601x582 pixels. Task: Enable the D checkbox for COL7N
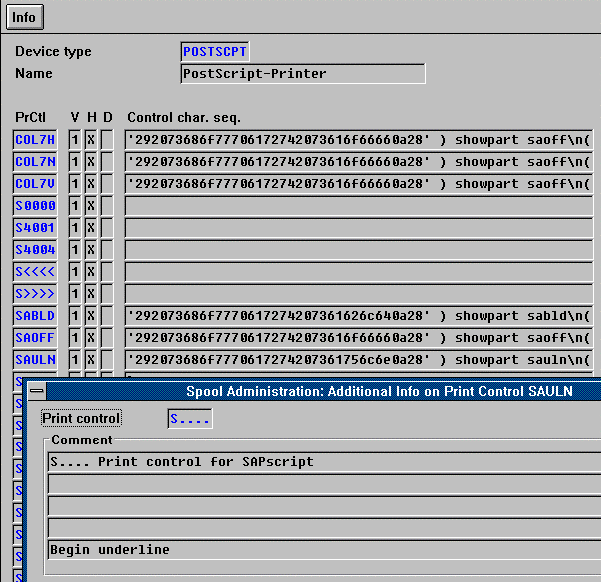coord(107,162)
